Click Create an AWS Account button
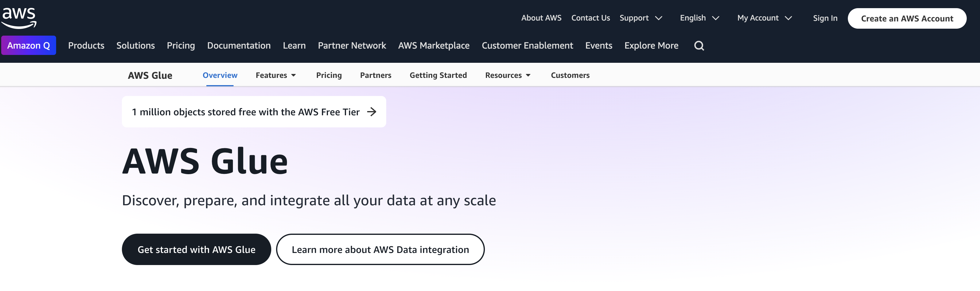Image resolution: width=980 pixels, height=291 pixels. pos(907,18)
